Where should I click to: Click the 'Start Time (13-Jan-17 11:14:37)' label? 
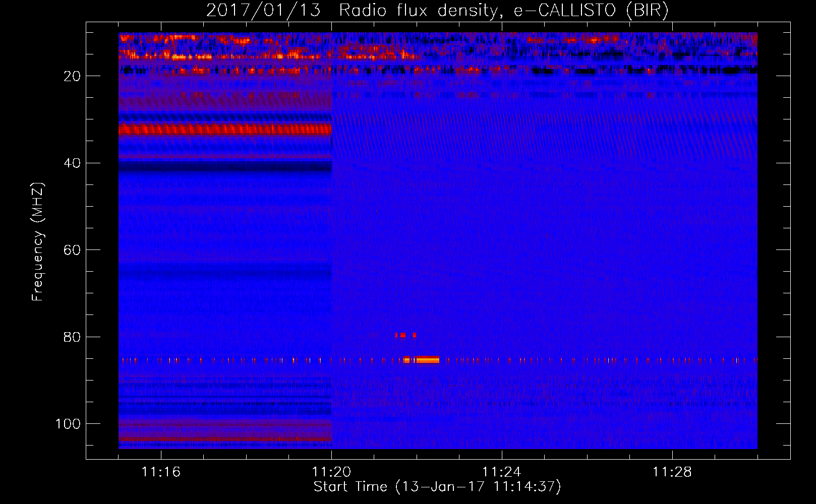(x=437, y=487)
